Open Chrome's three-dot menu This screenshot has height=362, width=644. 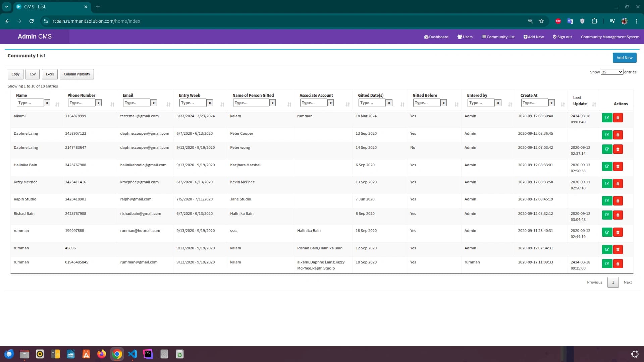tap(637, 21)
